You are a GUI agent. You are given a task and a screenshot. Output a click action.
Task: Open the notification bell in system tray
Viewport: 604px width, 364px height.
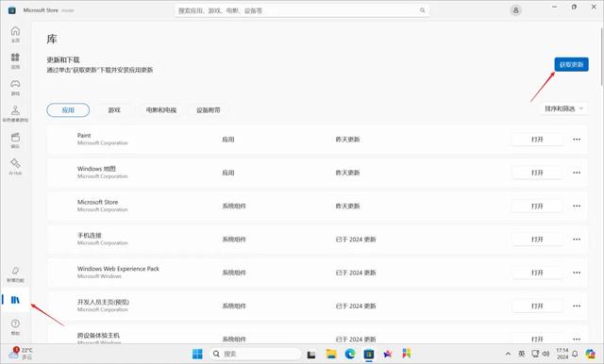pos(575,354)
